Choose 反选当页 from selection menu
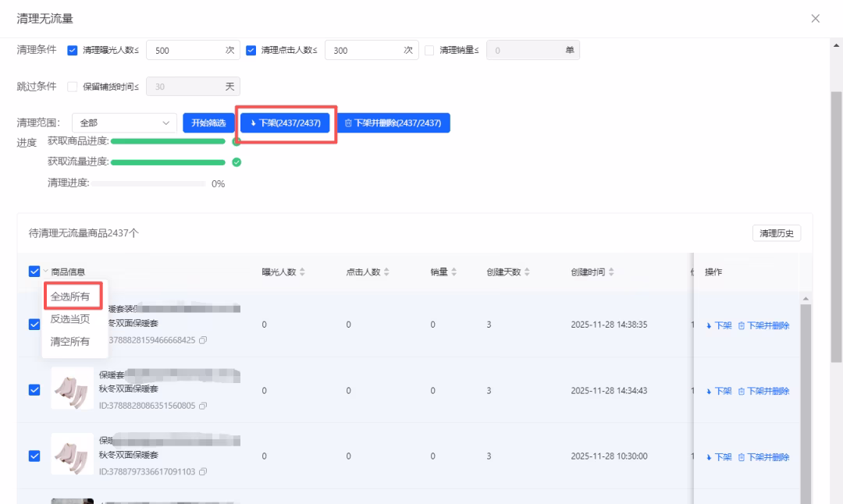 [x=70, y=319]
